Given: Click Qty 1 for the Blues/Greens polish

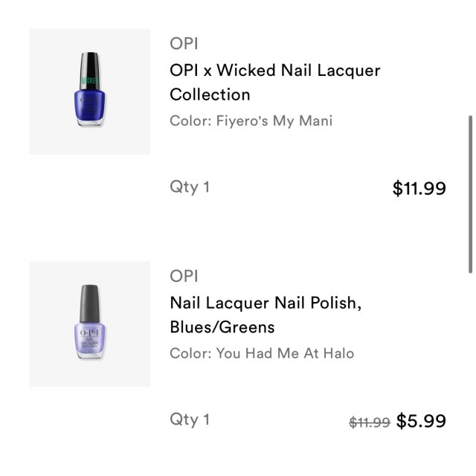Looking at the screenshot, I should click(x=190, y=419).
